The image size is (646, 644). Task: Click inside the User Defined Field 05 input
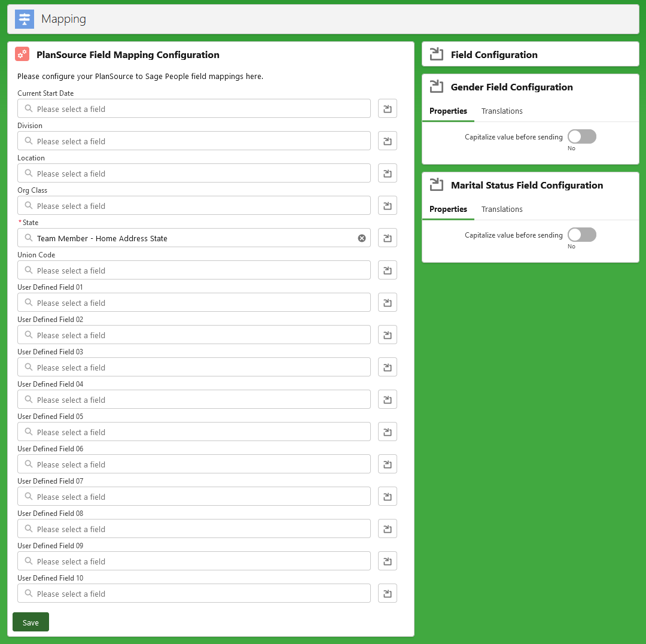193,432
